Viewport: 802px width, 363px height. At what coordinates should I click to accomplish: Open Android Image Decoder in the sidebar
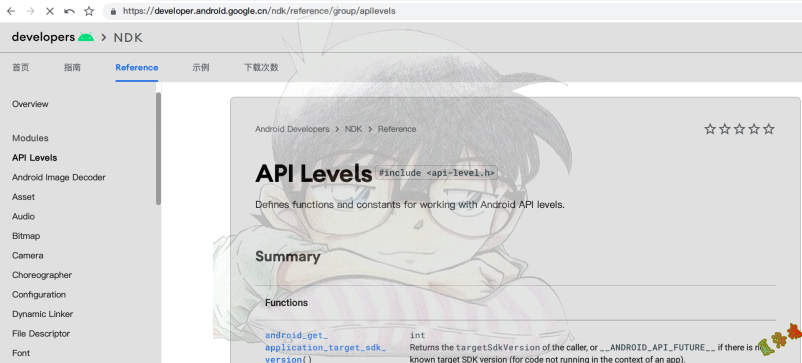click(x=59, y=177)
